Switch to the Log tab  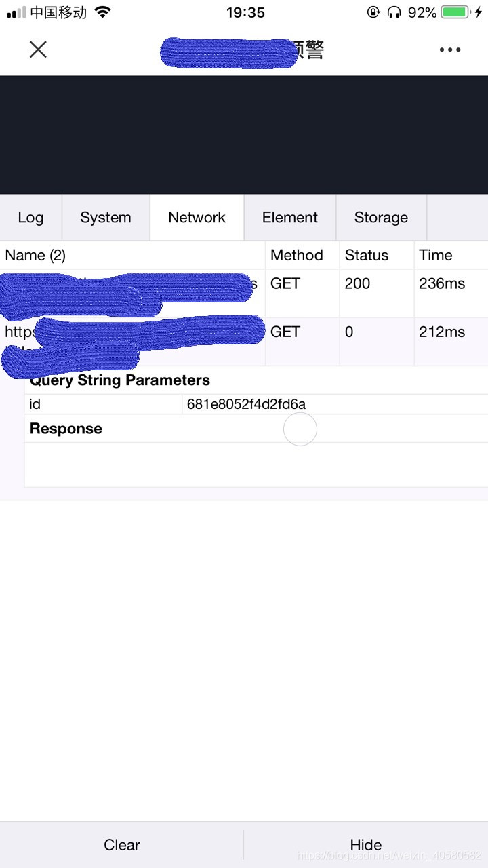tap(30, 218)
